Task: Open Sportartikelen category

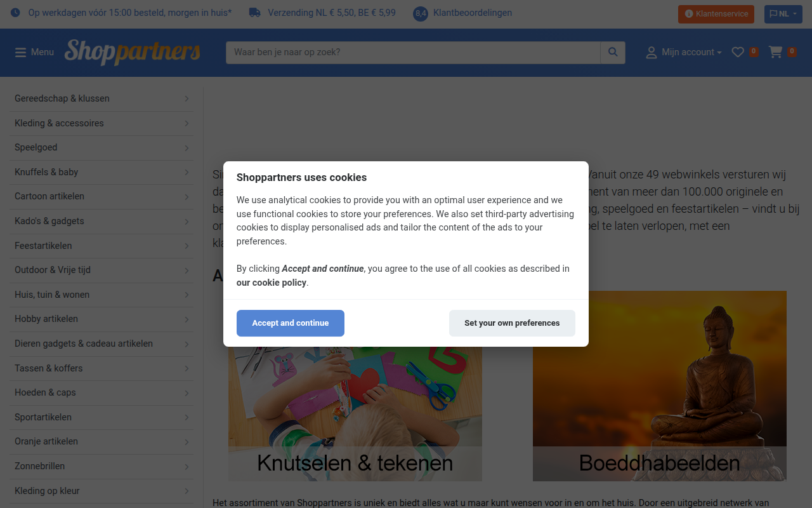Action: (x=101, y=417)
